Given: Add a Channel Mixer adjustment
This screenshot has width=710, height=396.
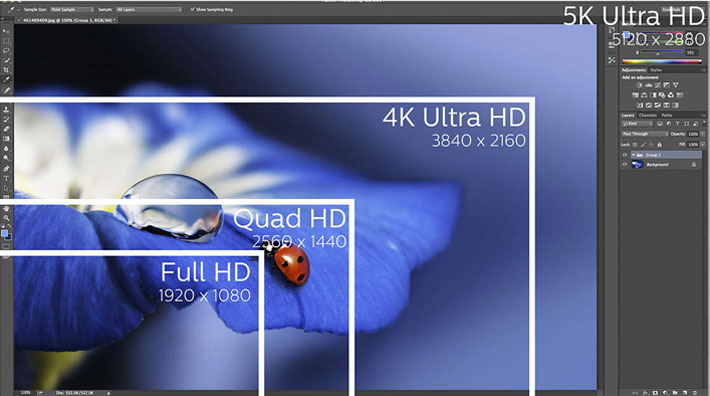Looking at the screenshot, I should (671, 95).
